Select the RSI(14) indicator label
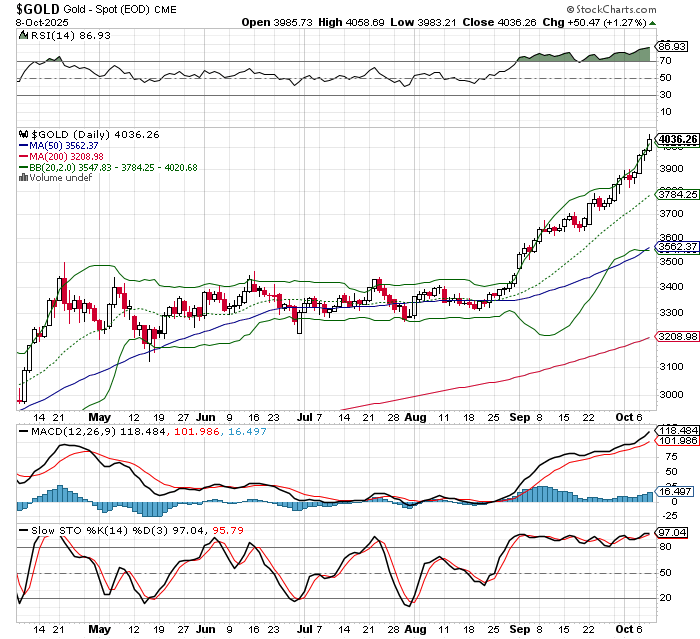The image size is (700, 639). 48,35
